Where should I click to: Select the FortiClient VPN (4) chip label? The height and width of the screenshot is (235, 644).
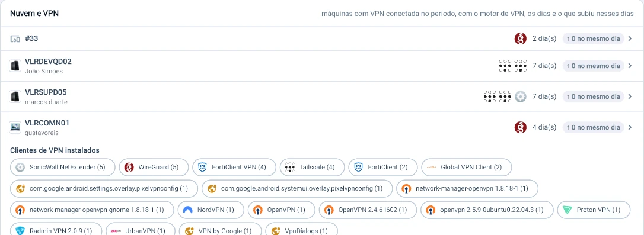239,168
